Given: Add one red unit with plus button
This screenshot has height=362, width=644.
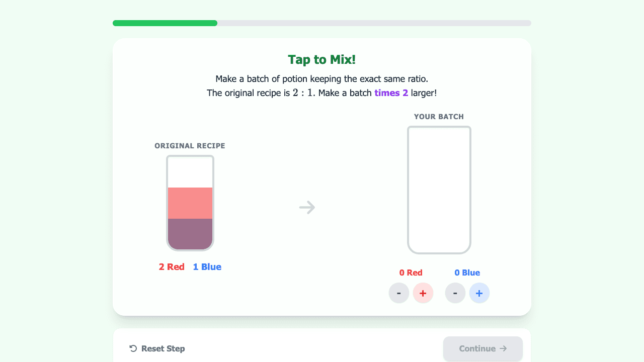Looking at the screenshot, I should click(x=423, y=293).
